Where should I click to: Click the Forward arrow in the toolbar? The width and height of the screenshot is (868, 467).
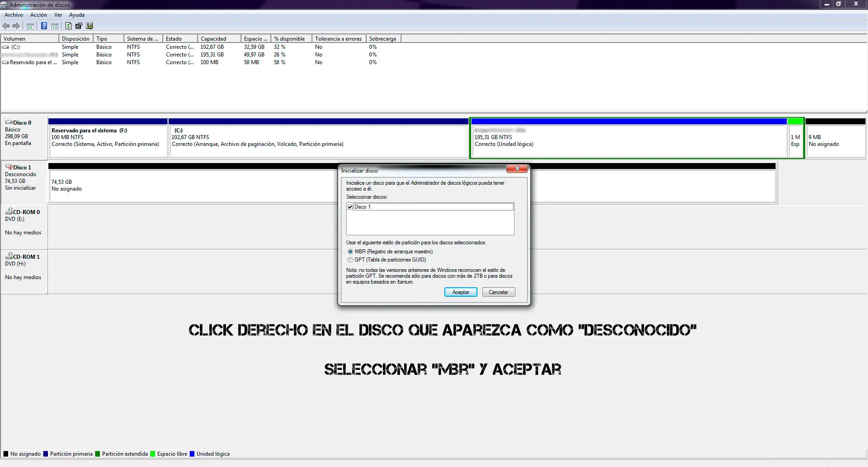pos(17,26)
